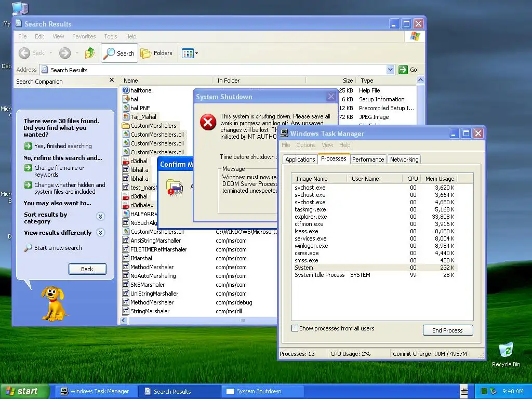Select the CustomMarshalers folder icon

(x=126, y=126)
